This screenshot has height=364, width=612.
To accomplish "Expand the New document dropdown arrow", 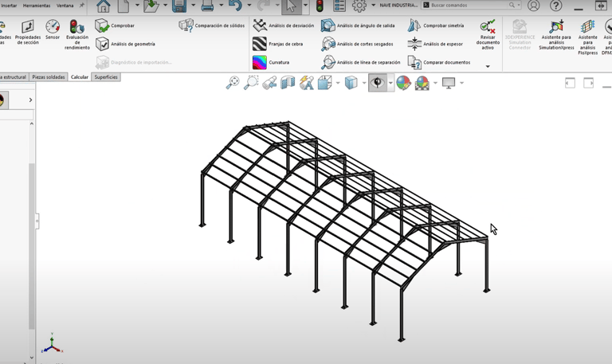I will [x=137, y=6].
